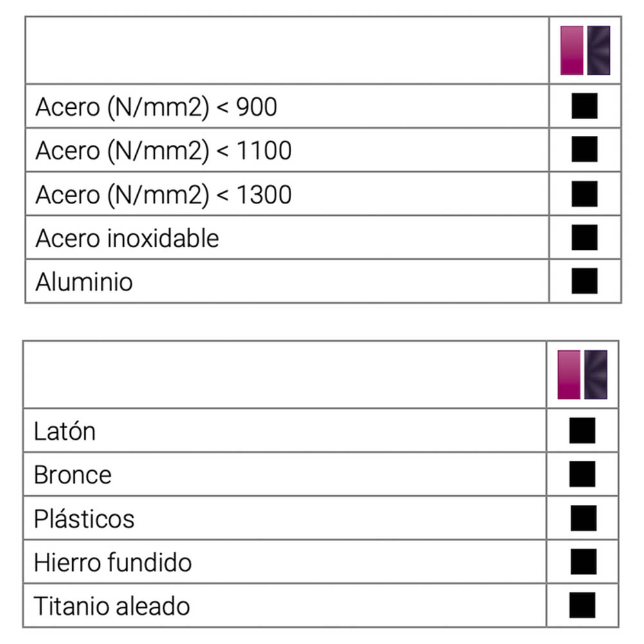The height and width of the screenshot is (644, 644).
Task: Select the "Latón" row label
Action: coord(64,431)
